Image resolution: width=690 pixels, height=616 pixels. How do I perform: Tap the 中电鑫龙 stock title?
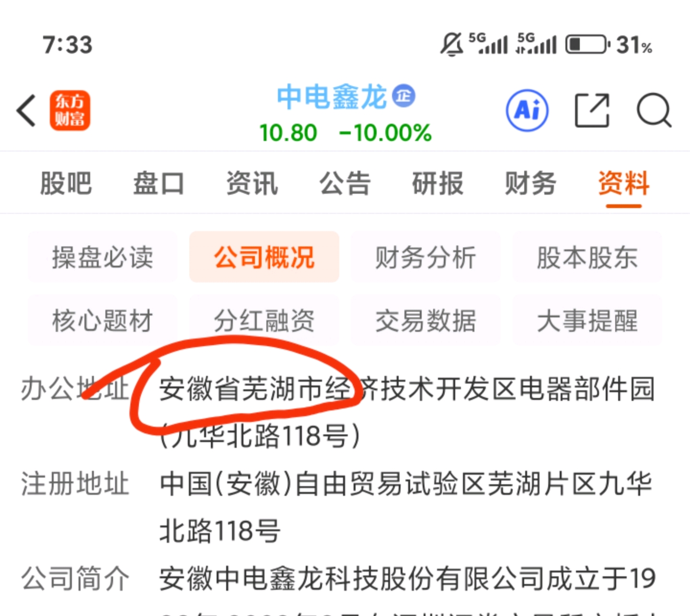(332, 96)
